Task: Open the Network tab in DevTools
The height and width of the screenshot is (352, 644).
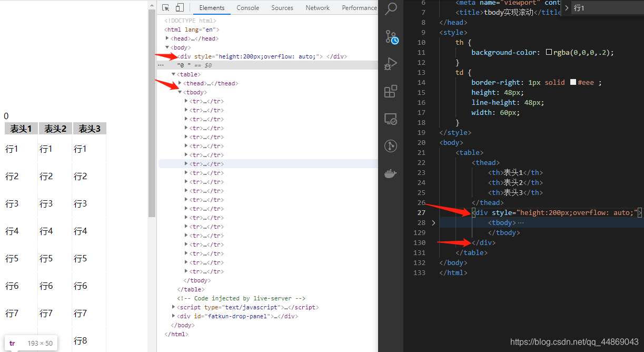Action: click(318, 7)
